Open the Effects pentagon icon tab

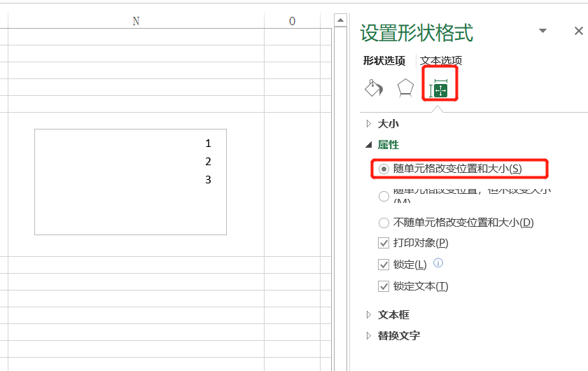(x=405, y=88)
